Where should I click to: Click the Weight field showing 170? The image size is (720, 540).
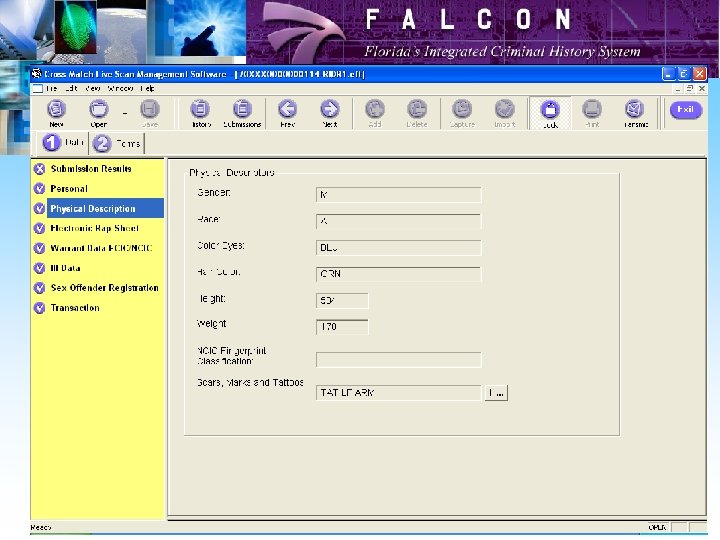click(x=342, y=327)
